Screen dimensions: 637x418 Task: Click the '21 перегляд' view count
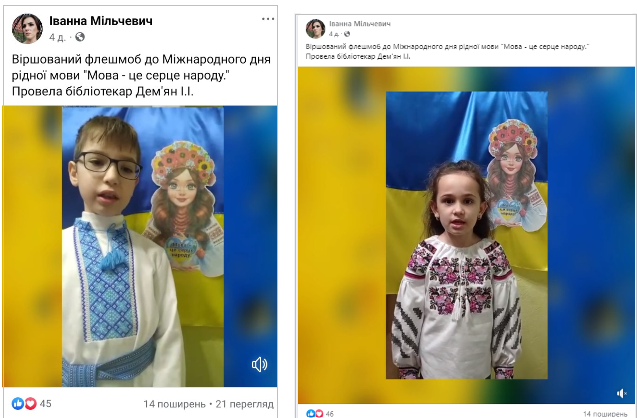pyautogui.click(x=245, y=404)
